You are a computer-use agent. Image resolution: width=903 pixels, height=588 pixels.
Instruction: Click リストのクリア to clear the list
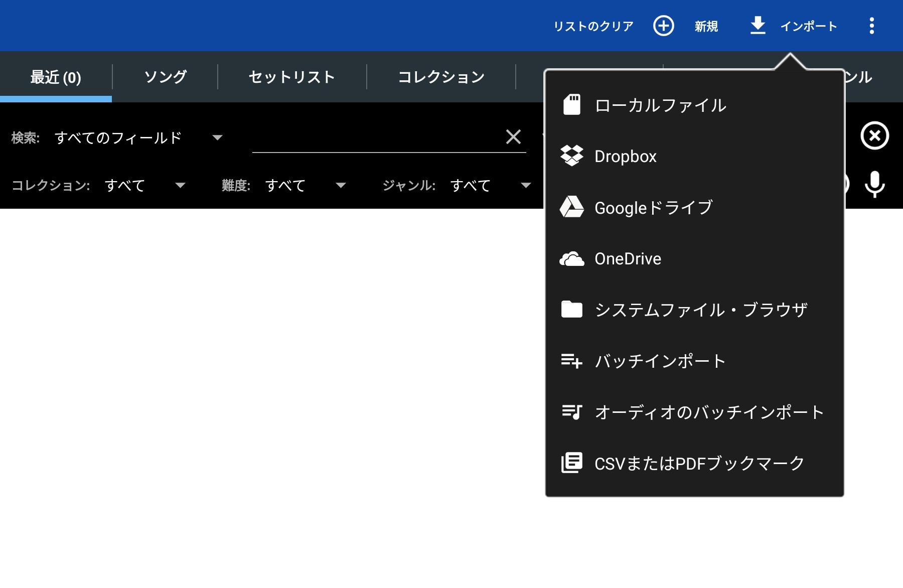point(593,26)
